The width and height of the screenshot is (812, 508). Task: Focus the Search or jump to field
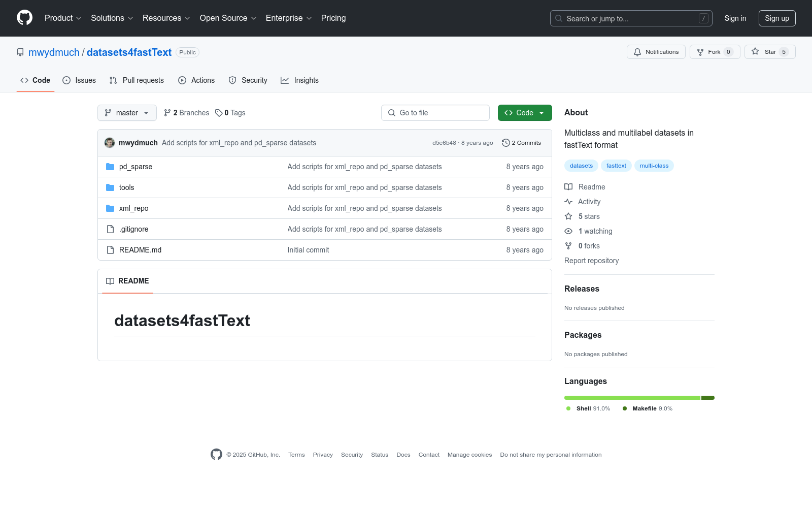[631, 18]
